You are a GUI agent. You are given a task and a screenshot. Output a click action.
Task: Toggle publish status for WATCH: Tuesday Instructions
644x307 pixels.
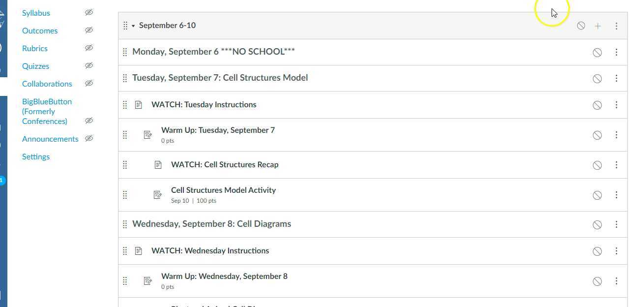pyautogui.click(x=597, y=105)
